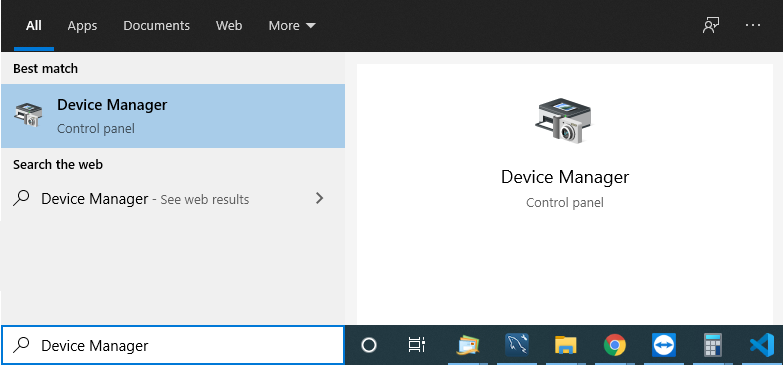Open the three-dot options menu
783x365 pixels.
coord(753,25)
